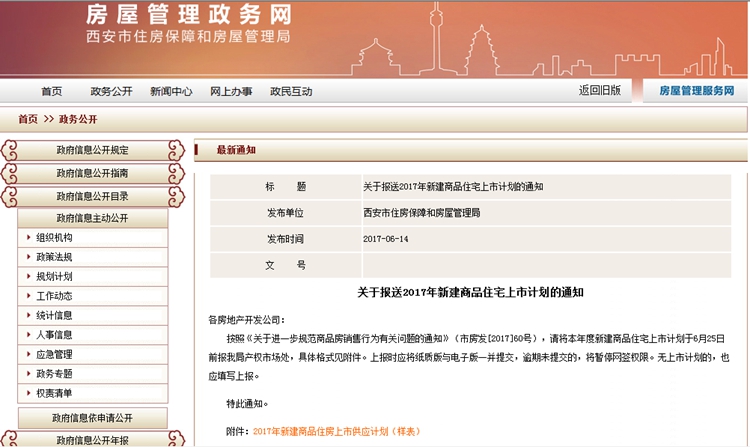This screenshot has width=750, height=447.
Task: Click the 特此通知。 line
Action: coord(247,403)
